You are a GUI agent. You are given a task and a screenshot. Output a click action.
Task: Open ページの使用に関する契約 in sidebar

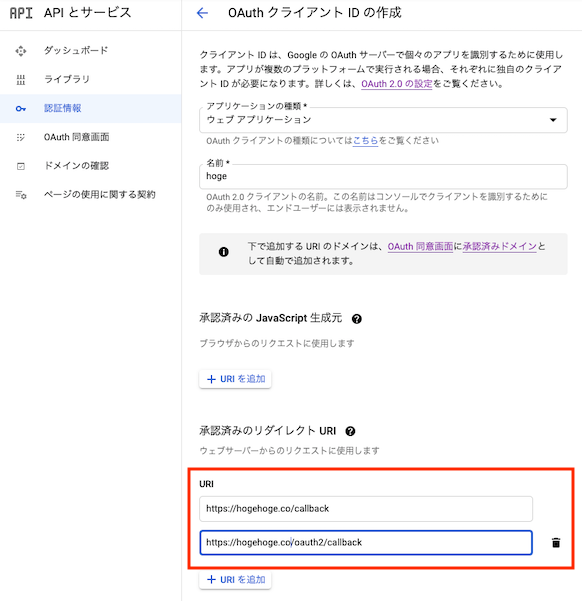tap(90, 195)
